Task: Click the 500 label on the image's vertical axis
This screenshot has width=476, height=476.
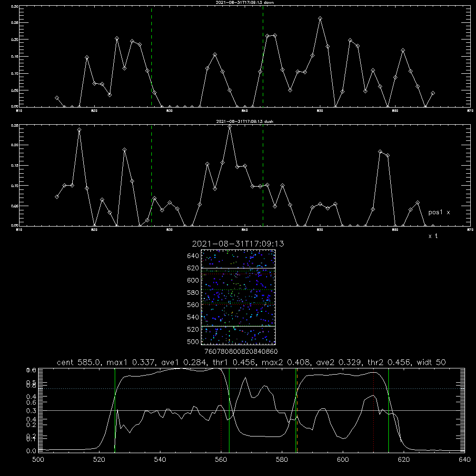Action: (x=193, y=341)
